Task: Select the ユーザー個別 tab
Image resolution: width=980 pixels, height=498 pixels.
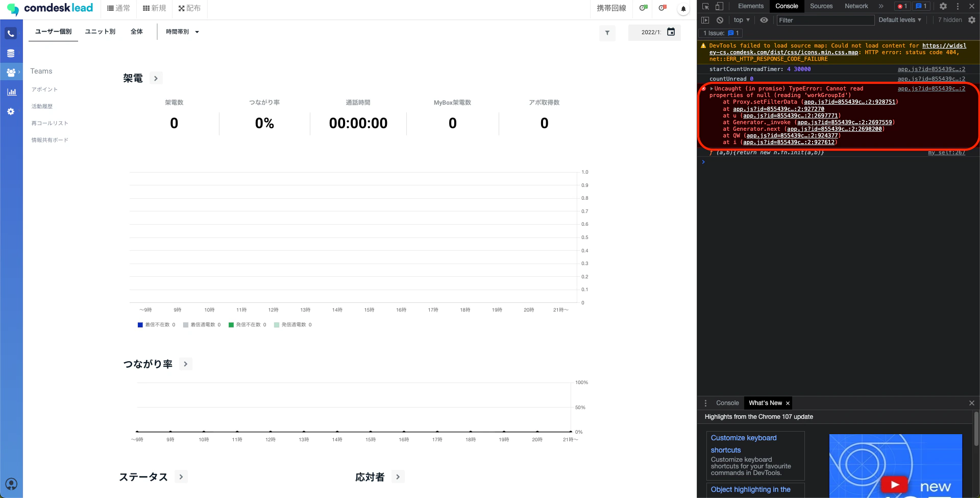Action: click(x=53, y=32)
